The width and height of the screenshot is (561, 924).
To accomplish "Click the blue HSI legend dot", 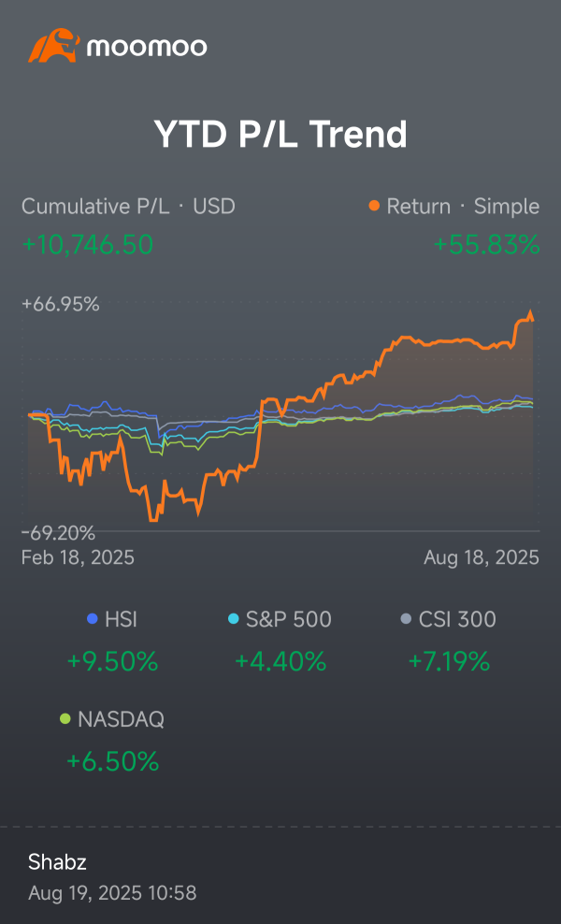I will point(92,619).
